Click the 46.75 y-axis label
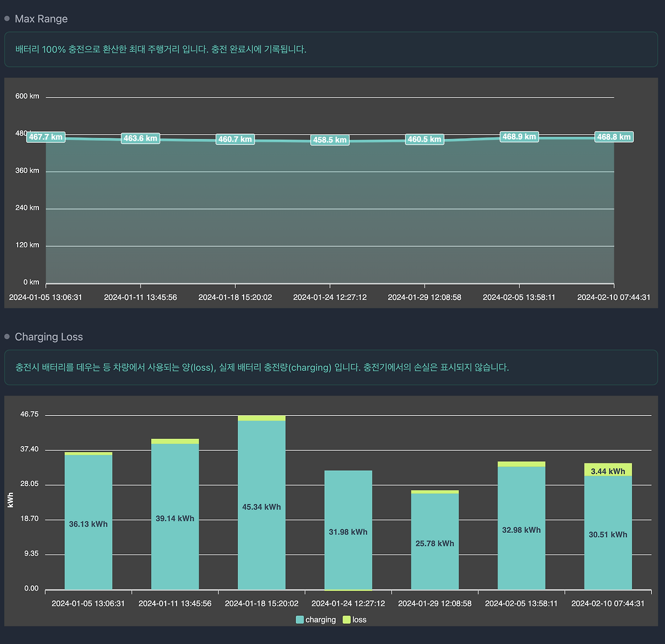The image size is (665, 644). (29, 414)
